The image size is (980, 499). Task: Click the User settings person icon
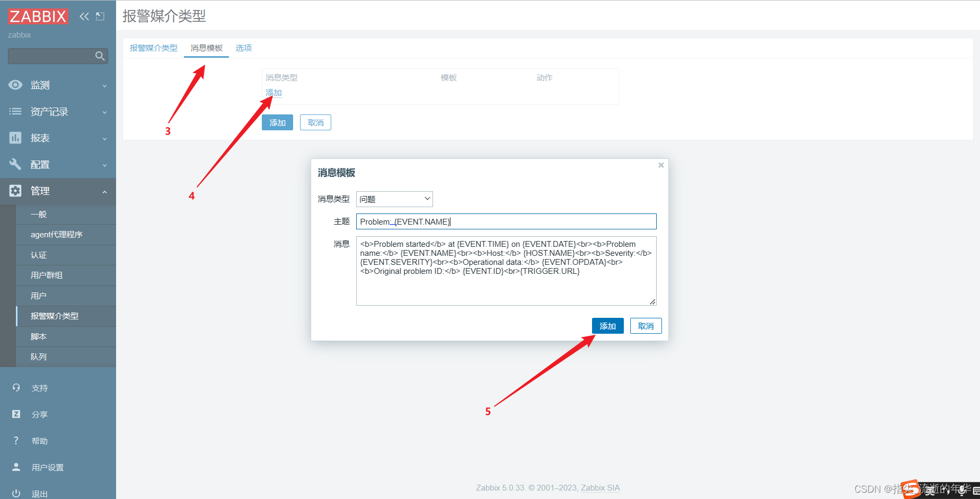(x=16, y=467)
